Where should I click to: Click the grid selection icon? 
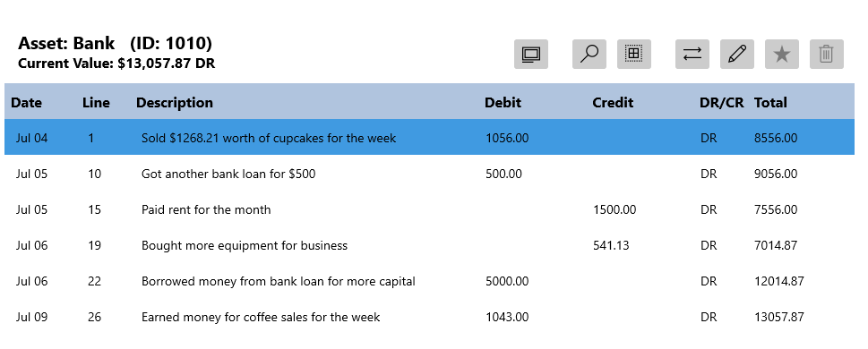[x=634, y=55]
